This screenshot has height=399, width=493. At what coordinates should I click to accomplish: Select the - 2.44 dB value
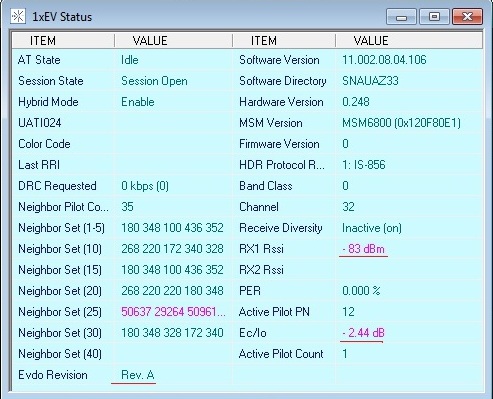(363, 333)
